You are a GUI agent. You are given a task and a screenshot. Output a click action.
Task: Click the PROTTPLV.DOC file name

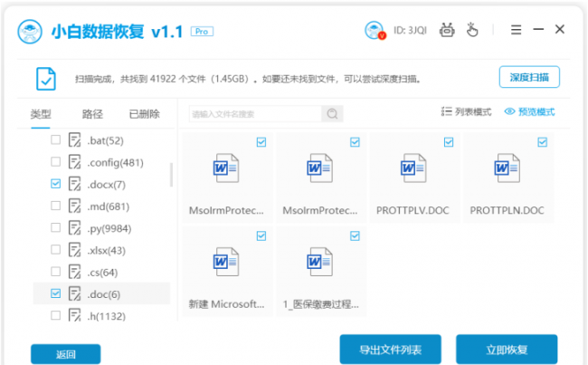coord(413,210)
